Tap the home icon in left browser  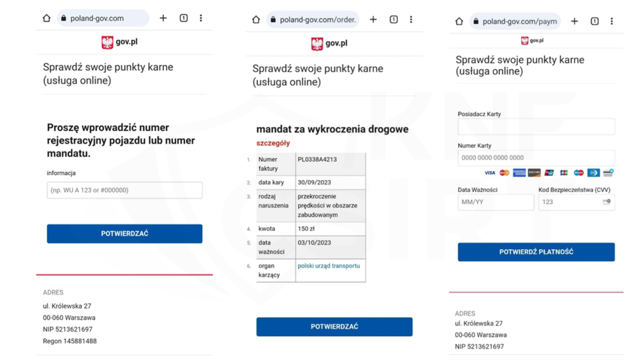(x=47, y=18)
